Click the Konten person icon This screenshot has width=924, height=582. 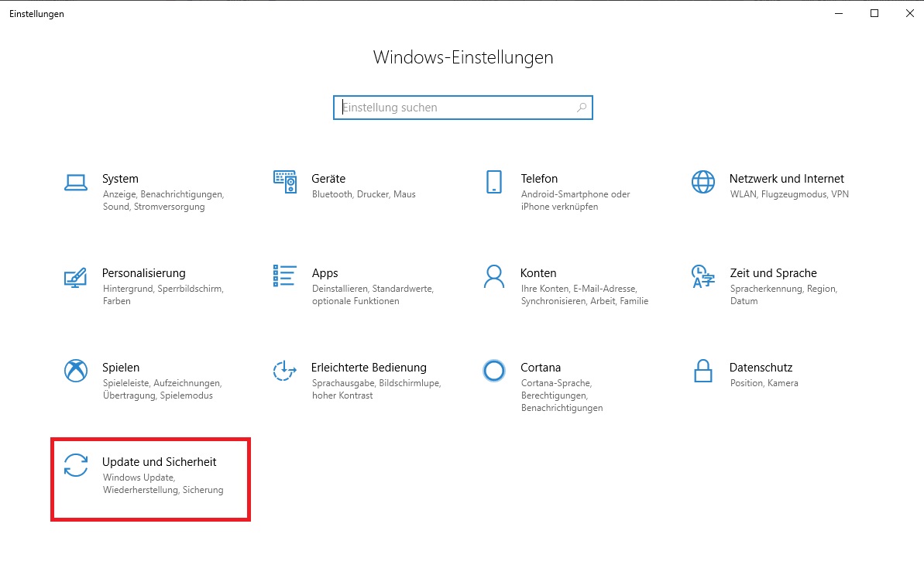click(494, 276)
